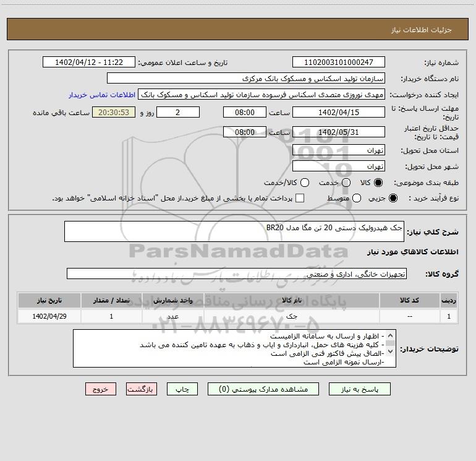Click the announcement date field 1402/04/12 - 11:22
Screen dimensions: 476x461
[x=89, y=62]
